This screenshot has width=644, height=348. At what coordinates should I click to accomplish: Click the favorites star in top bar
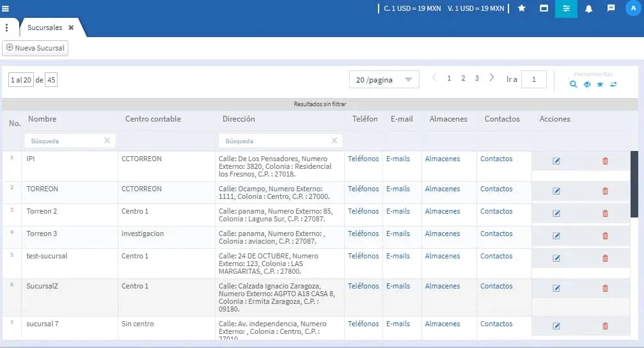pyautogui.click(x=521, y=8)
